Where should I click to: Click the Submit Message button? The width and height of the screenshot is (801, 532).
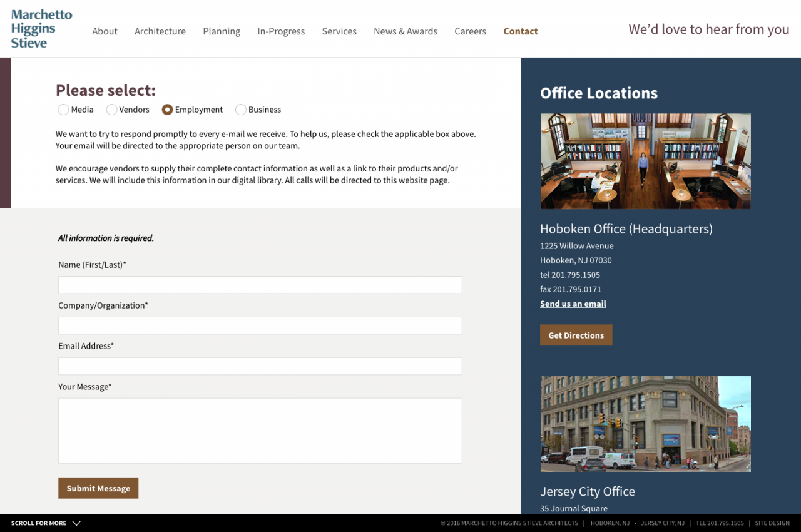[98, 488]
